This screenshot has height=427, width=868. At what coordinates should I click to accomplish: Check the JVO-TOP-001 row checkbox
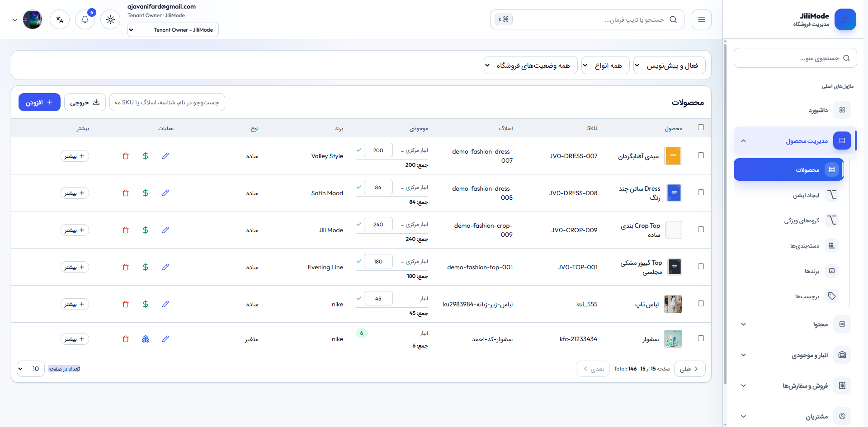701,267
